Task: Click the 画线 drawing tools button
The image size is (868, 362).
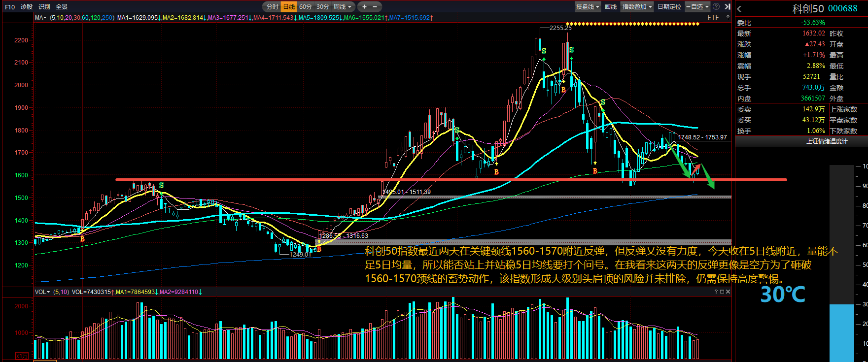Action: [x=611, y=7]
